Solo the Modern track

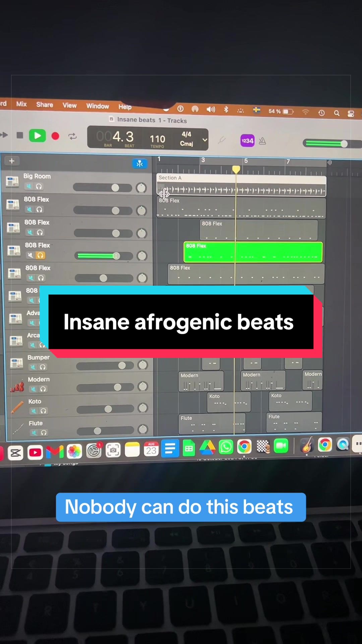(x=43, y=389)
